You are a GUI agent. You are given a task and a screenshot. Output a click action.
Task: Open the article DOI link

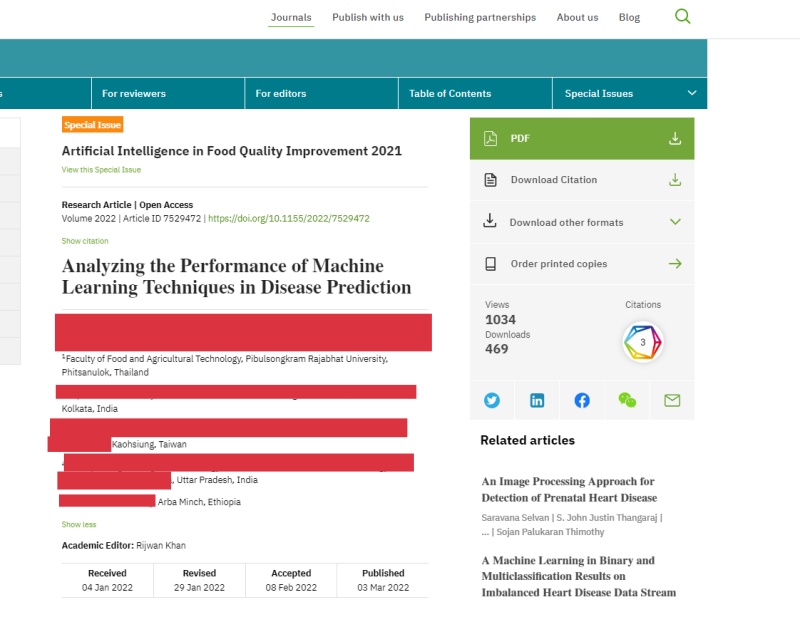(x=288, y=218)
